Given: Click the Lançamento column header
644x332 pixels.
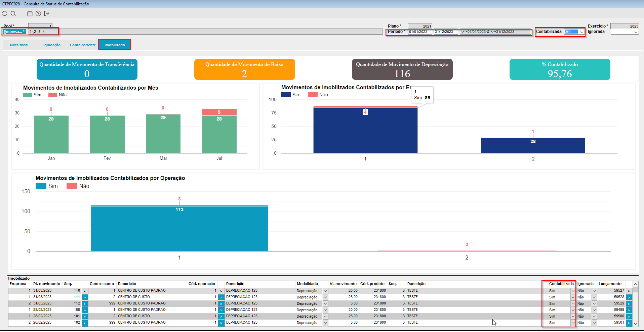Looking at the screenshot, I should click(610, 284).
